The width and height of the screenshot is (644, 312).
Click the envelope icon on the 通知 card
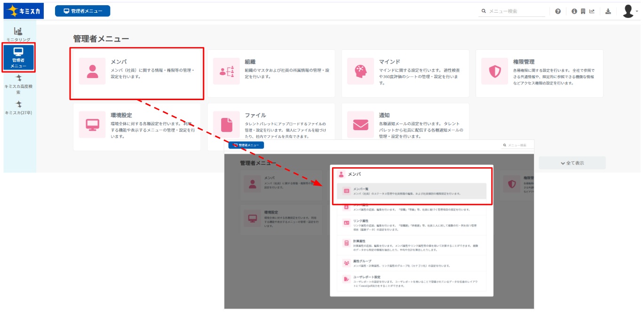tap(360, 125)
